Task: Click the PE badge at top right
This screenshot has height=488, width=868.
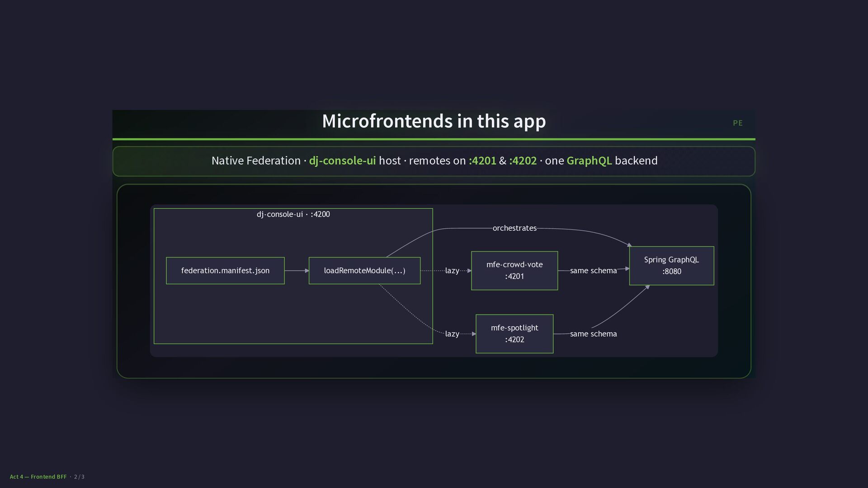Action: 737,123
